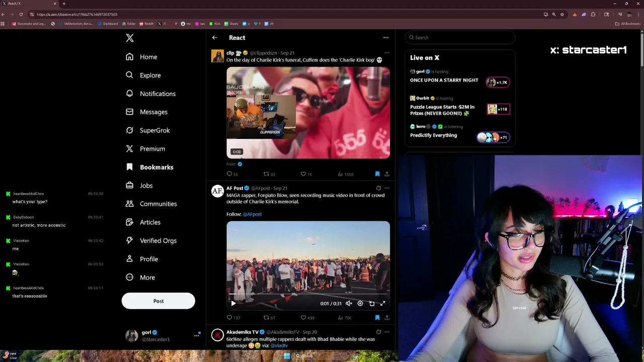Make the AF Post video fullscreen
The width and height of the screenshot is (644, 362).
(383, 303)
